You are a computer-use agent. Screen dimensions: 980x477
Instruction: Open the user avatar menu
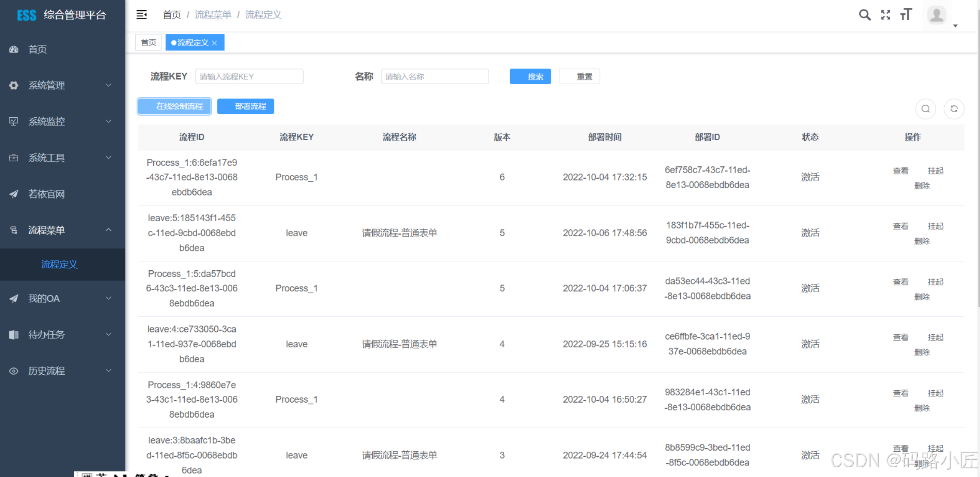pos(936,15)
